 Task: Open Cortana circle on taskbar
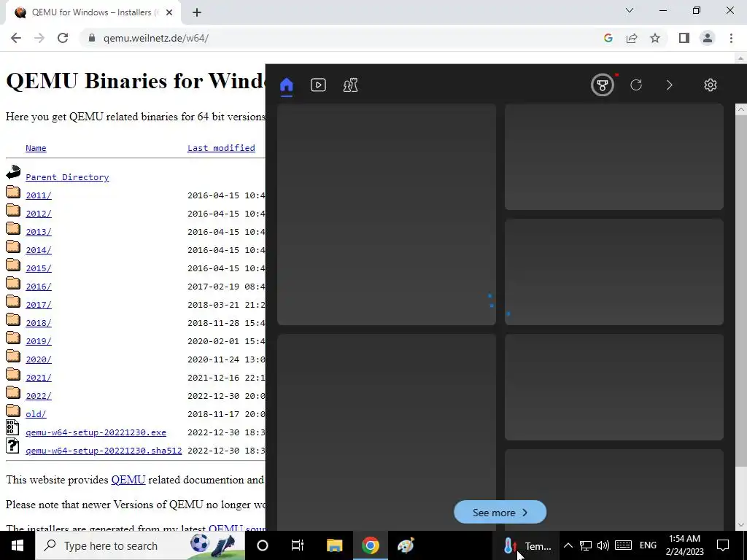[x=263, y=545]
